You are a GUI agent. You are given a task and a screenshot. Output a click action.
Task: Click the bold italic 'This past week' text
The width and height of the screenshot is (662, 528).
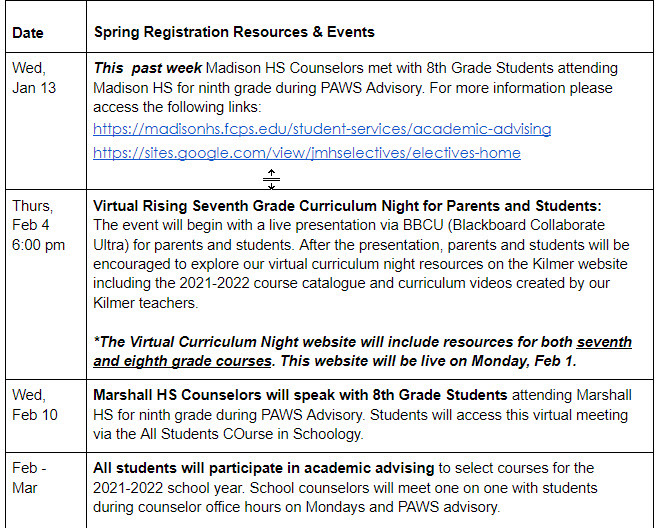(x=147, y=68)
